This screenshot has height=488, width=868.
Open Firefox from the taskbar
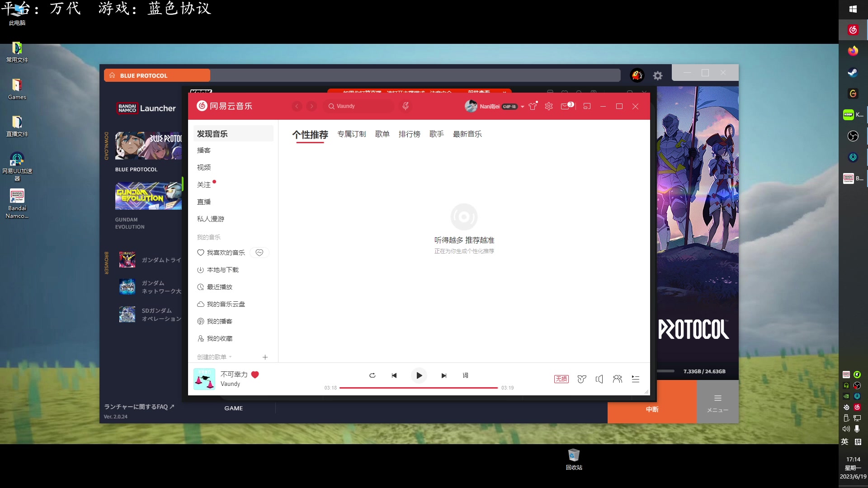(x=853, y=51)
